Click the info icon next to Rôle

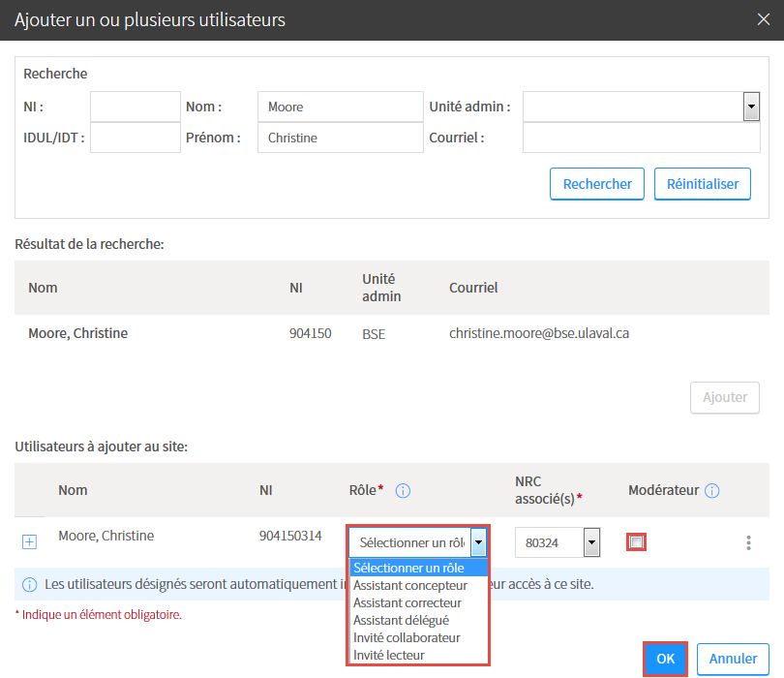tap(403, 491)
